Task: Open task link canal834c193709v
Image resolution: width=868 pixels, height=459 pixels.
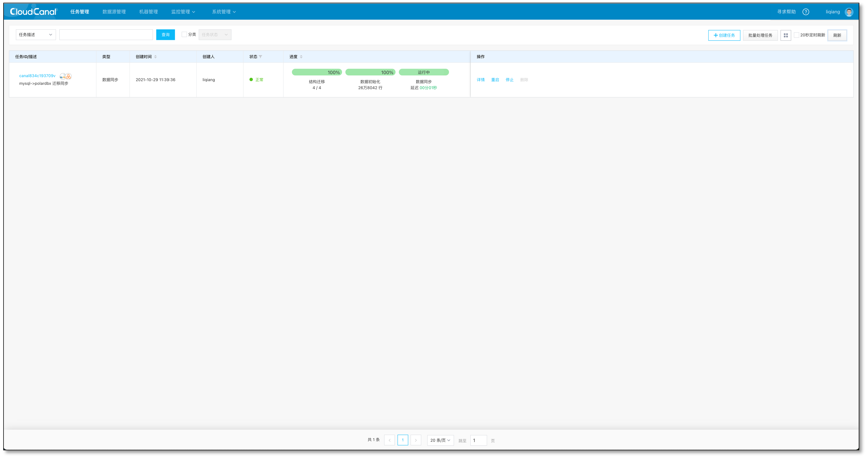Action: tap(37, 76)
